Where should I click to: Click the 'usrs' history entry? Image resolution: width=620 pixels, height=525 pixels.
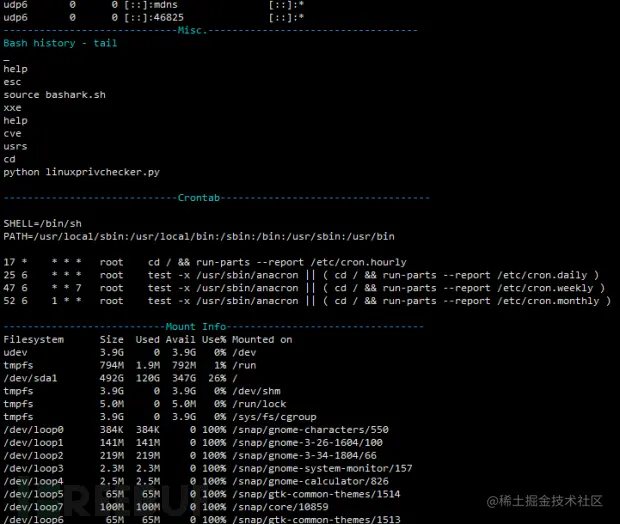pos(15,147)
